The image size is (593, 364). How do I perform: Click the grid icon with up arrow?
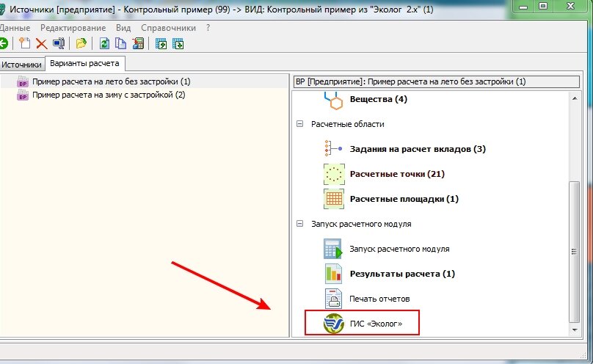(x=161, y=43)
